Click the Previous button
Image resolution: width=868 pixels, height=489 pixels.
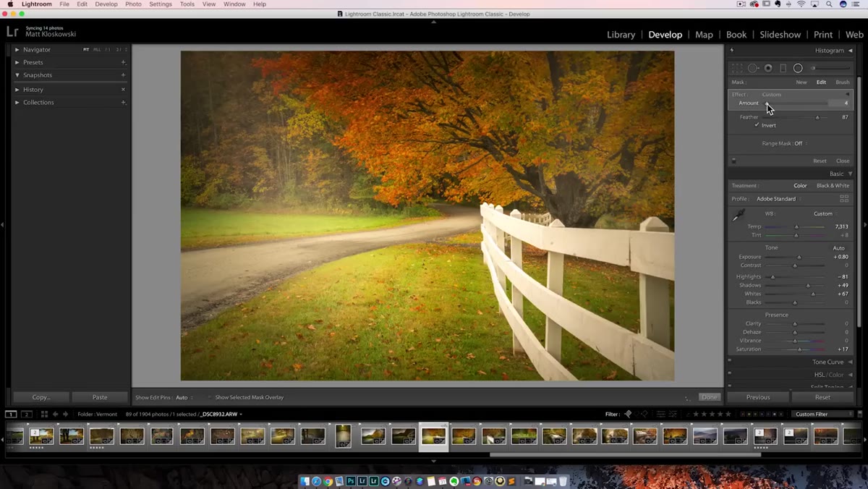point(758,397)
